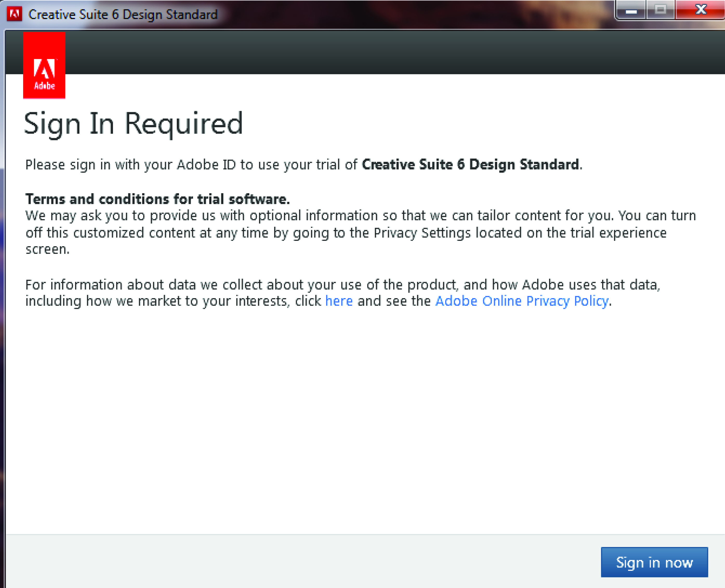Click the red Adobe logo badge
This screenshot has height=588, width=725.
[44, 65]
